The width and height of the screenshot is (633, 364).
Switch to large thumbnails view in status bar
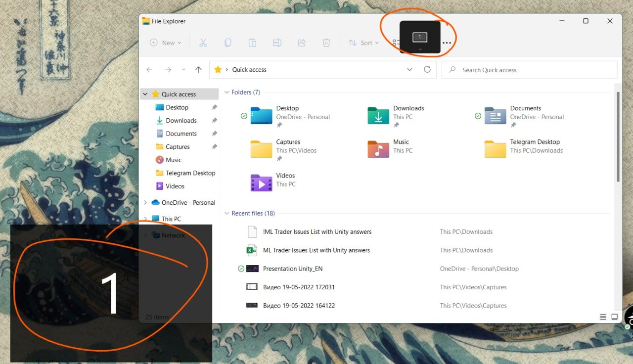coord(615,317)
